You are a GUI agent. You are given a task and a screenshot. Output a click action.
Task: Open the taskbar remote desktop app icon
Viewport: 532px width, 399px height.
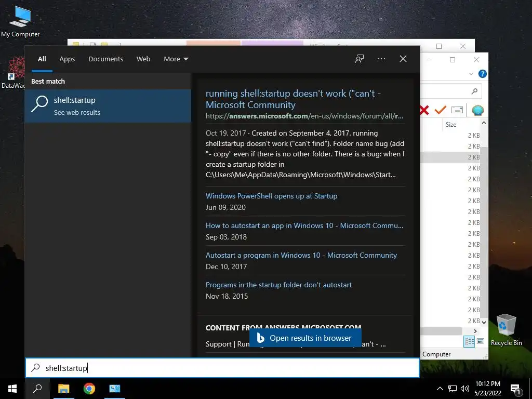pyautogui.click(x=115, y=389)
